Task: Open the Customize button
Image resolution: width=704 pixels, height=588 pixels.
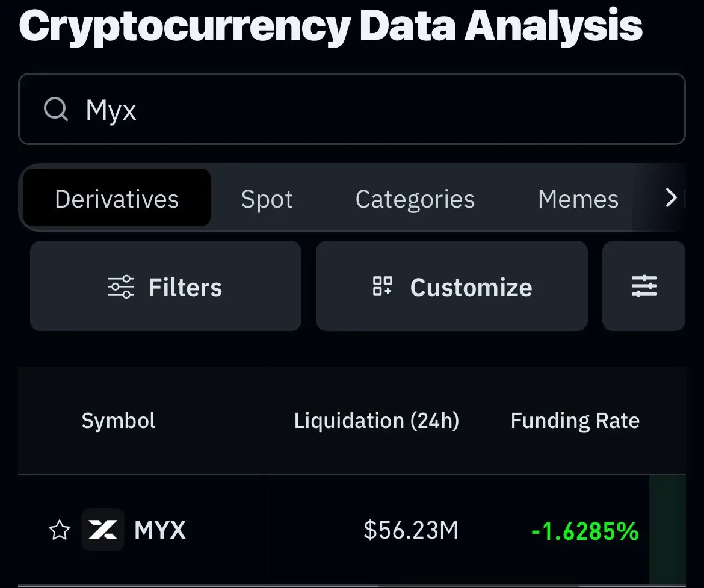Action: click(452, 286)
